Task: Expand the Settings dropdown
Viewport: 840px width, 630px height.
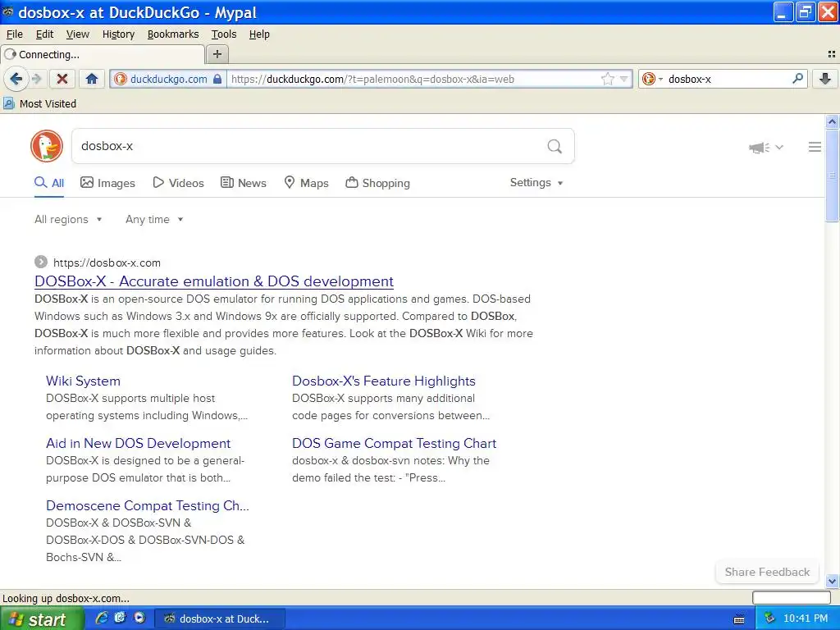Action: (536, 183)
